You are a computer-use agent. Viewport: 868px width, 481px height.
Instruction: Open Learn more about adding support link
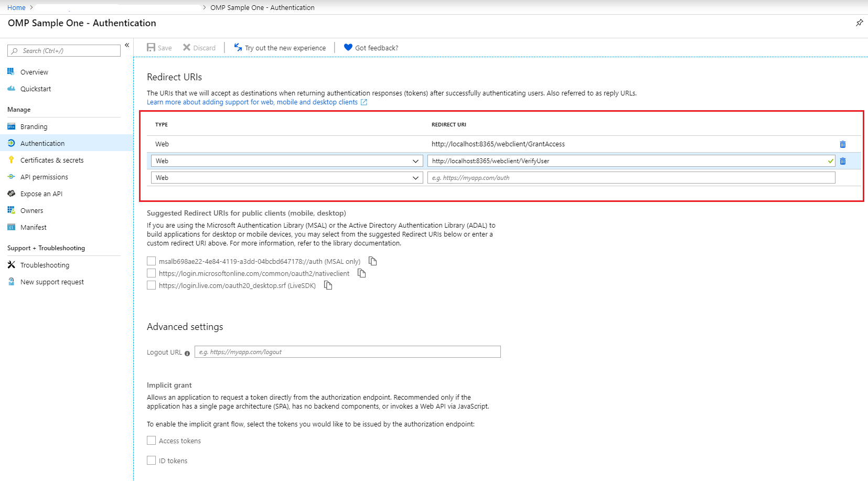[252, 102]
